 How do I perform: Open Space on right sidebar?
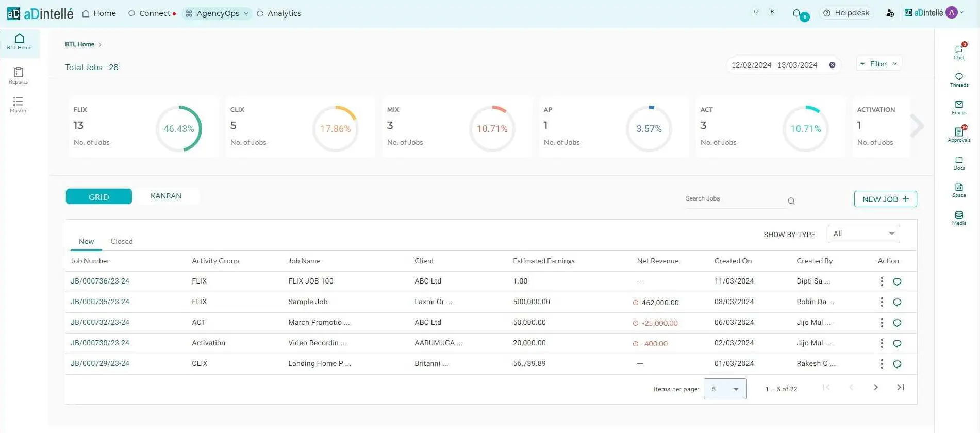tap(959, 190)
